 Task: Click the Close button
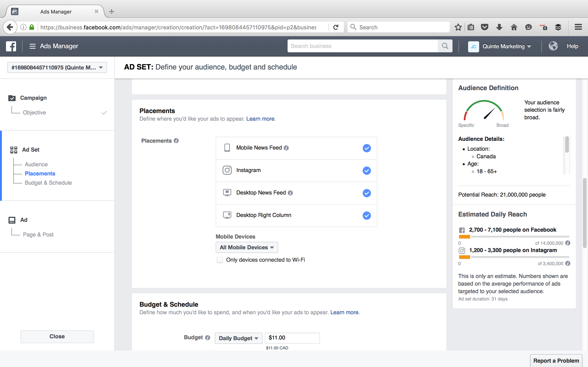[x=57, y=336]
